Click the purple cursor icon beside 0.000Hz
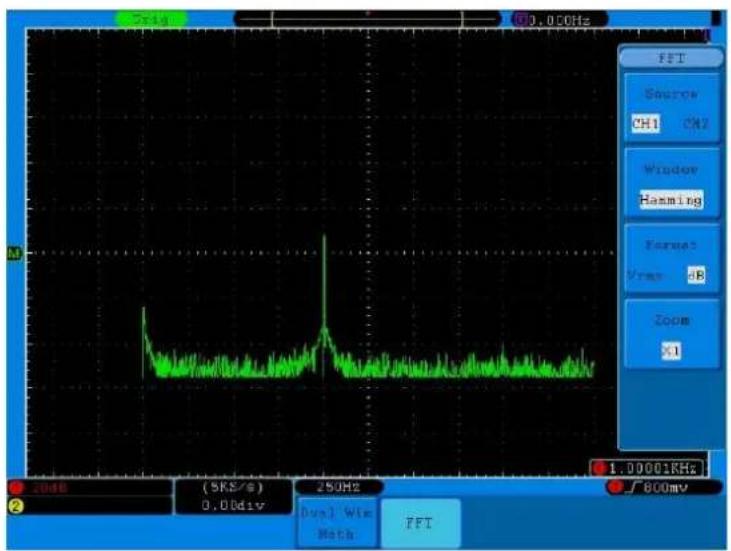The width and height of the screenshot is (731, 551). click(522, 20)
